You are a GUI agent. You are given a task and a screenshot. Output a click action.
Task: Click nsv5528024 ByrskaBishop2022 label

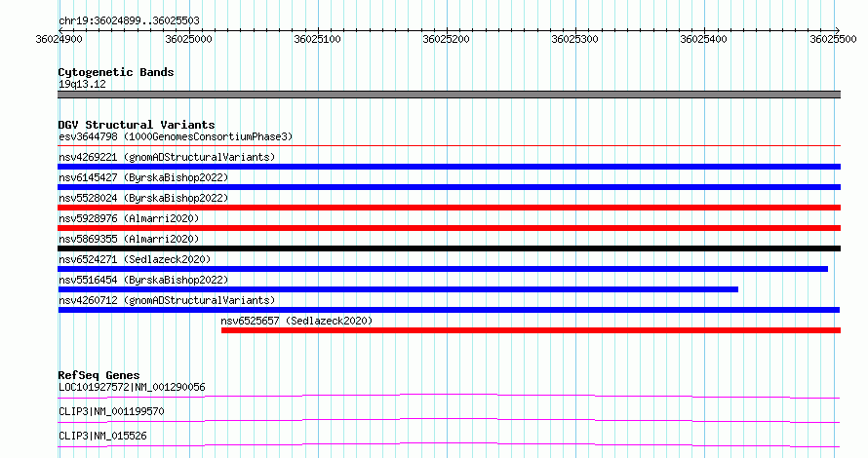point(143,198)
